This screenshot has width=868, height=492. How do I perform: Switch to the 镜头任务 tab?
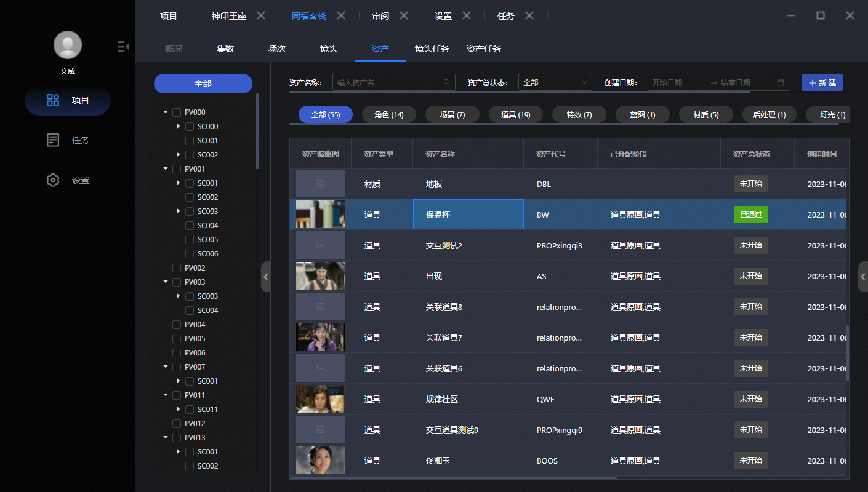(432, 49)
